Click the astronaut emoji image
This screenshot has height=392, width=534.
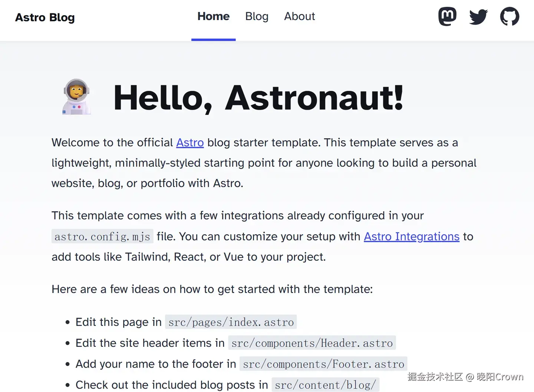(x=76, y=97)
